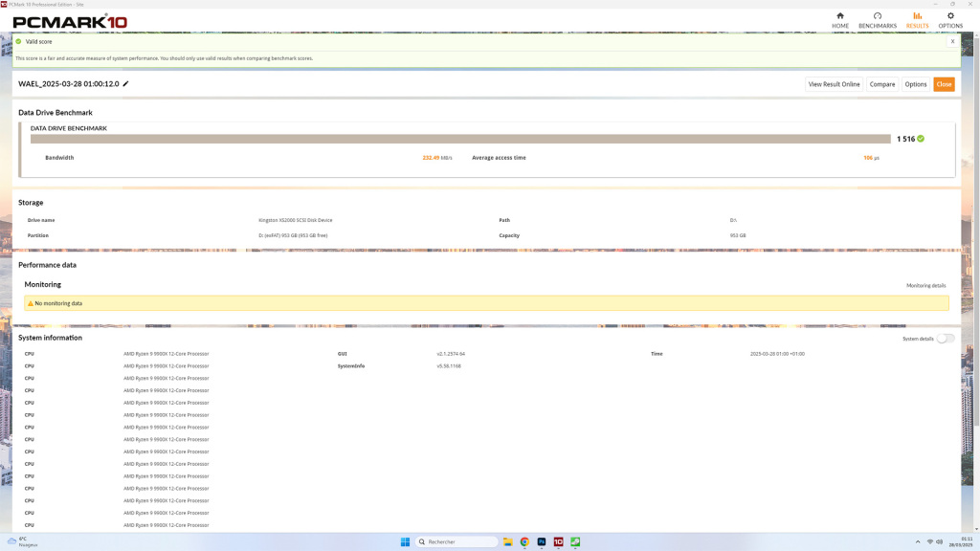Click the Path value D:\

(733, 221)
